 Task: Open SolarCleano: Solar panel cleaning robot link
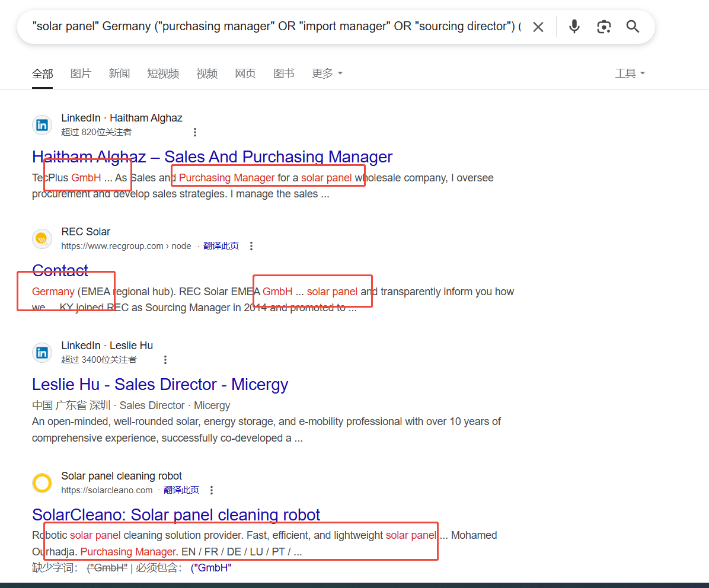(176, 514)
